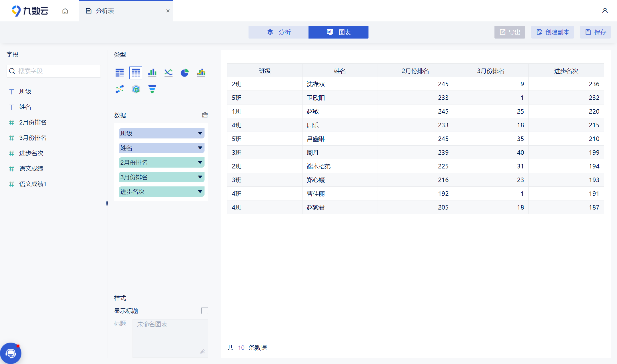Screen dimensions: 617x364
Task: Open the customer support chat bubble
Action: click(x=11, y=353)
